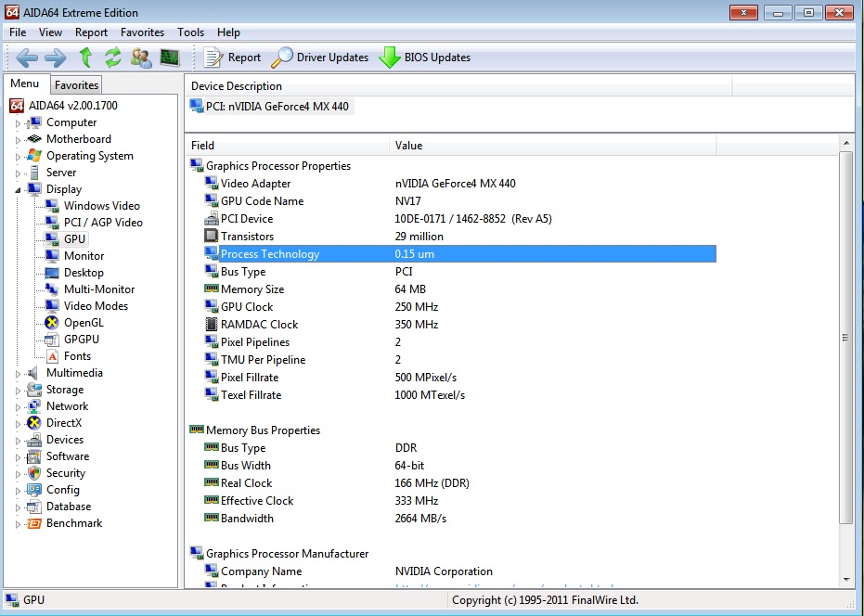Screen dimensions: 864x616
Task: Select the Process Technology row
Action: (459, 254)
